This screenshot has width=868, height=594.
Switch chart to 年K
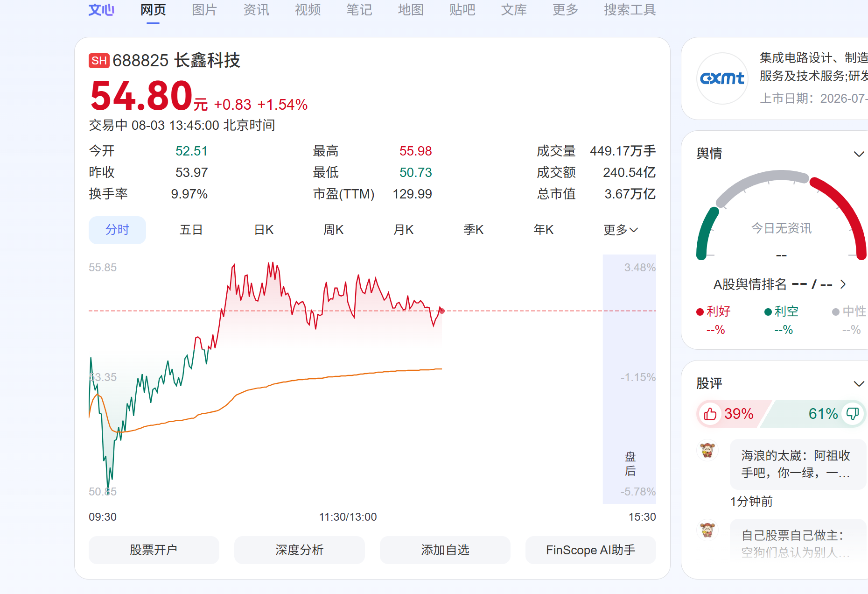pyautogui.click(x=544, y=230)
